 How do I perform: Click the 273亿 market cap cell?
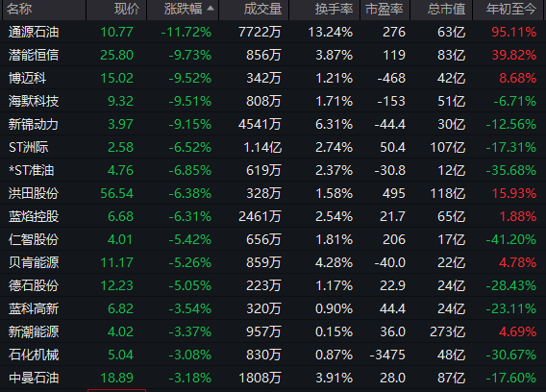pyautogui.click(x=448, y=331)
